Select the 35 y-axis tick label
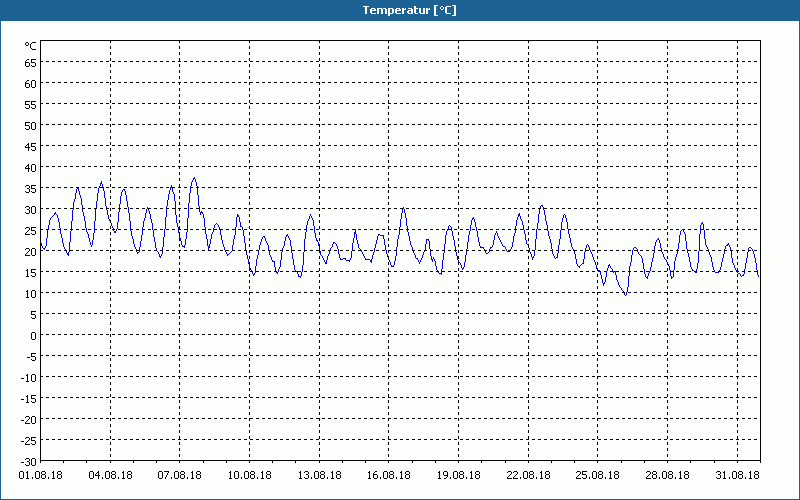This screenshot has height=500, width=800. pos(31,189)
